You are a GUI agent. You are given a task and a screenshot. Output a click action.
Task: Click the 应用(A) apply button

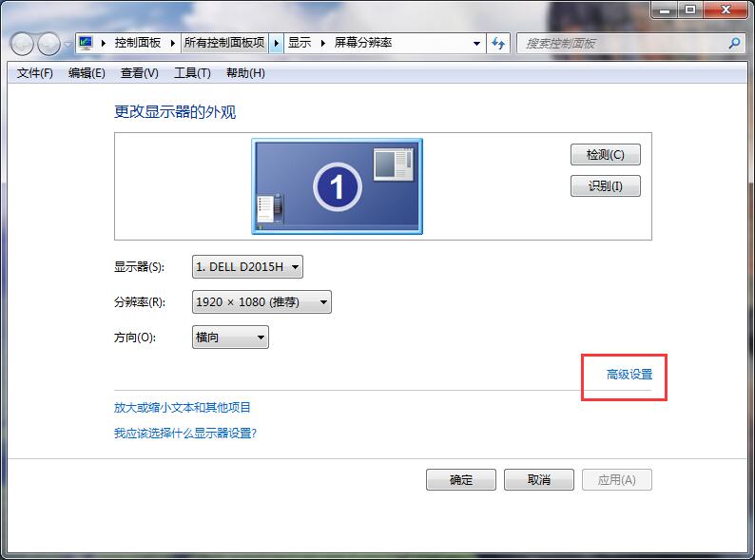point(617,479)
